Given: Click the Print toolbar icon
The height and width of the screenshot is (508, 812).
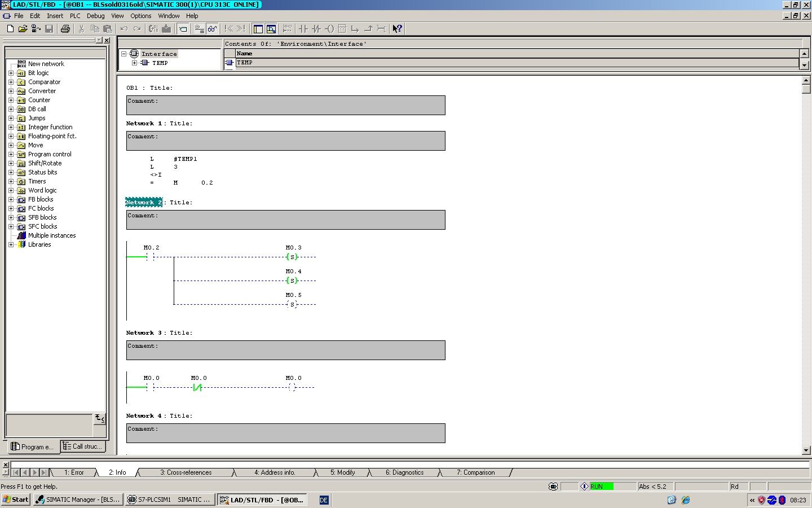Looking at the screenshot, I should (65, 29).
